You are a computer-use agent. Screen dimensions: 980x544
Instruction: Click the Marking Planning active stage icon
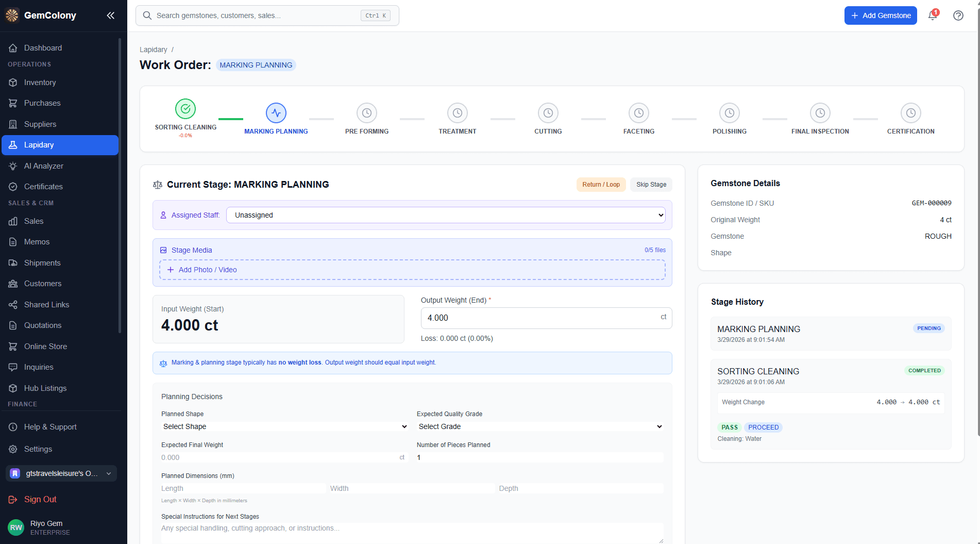[276, 113]
